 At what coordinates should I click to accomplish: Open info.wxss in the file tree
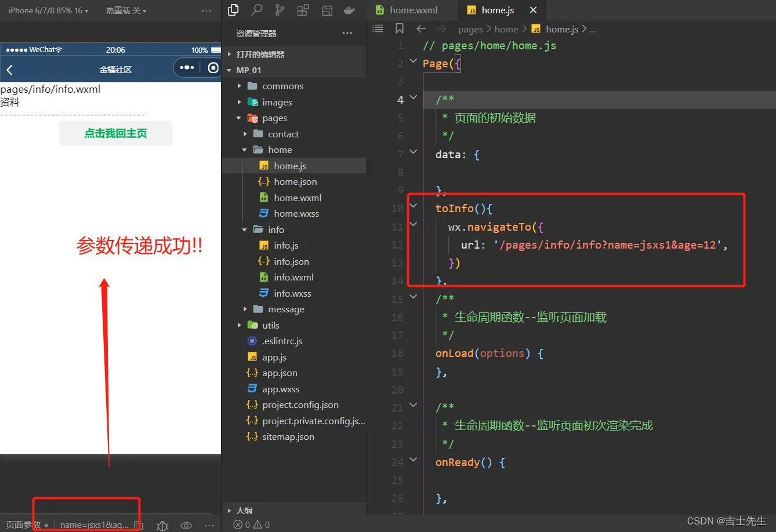(294, 293)
